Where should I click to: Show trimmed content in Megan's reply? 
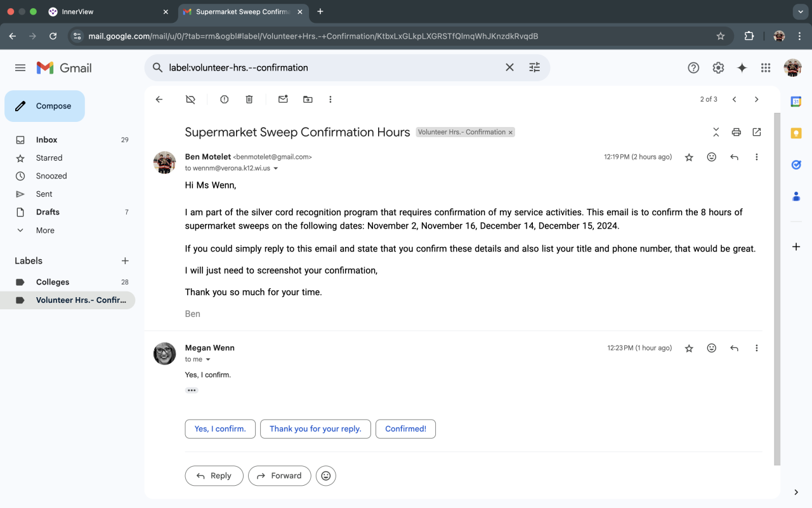(x=192, y=391)
